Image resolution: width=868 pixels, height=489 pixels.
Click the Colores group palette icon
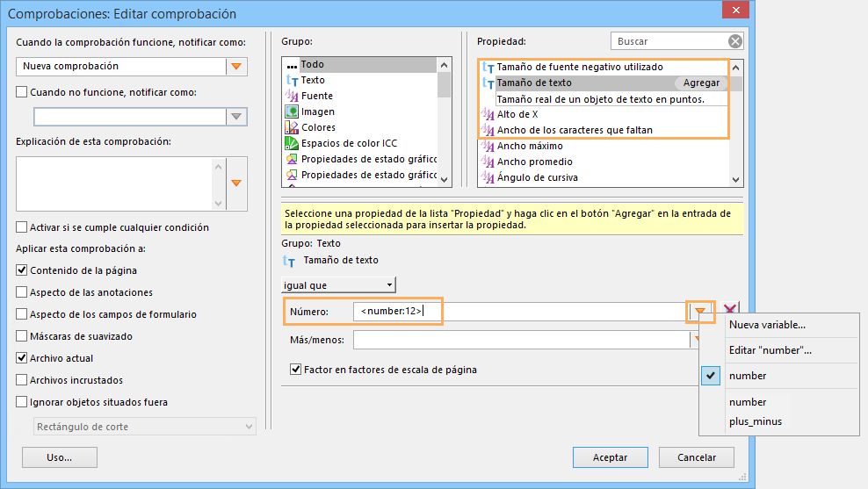pyautogui.click(x=292, y=127)
